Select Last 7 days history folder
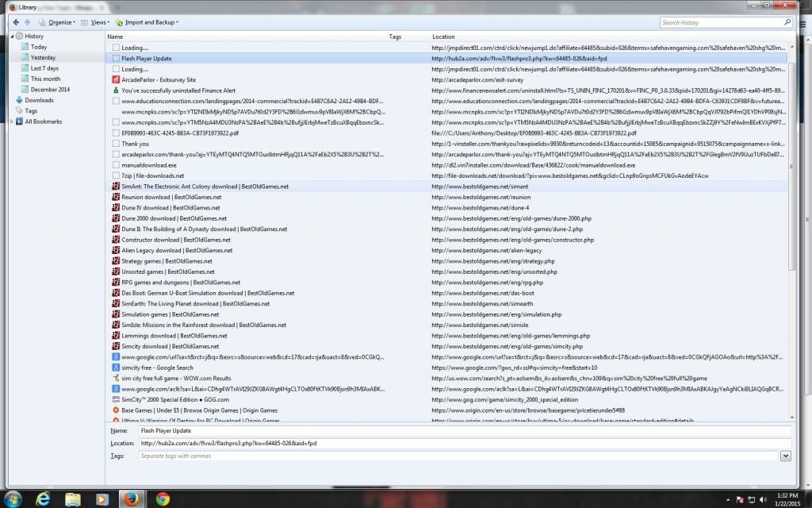The height and width of the screenshot is (508, 812). [44, 68]
